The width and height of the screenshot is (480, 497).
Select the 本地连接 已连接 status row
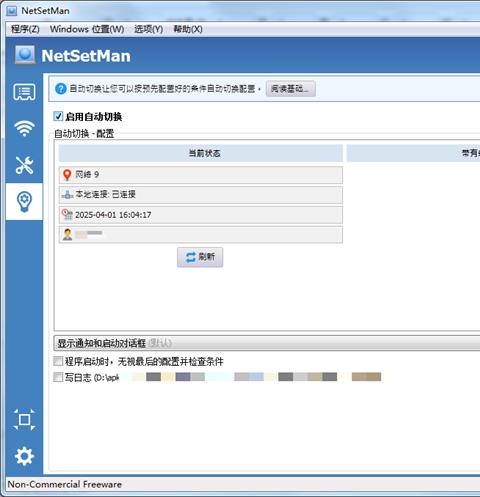click(201, 195)
